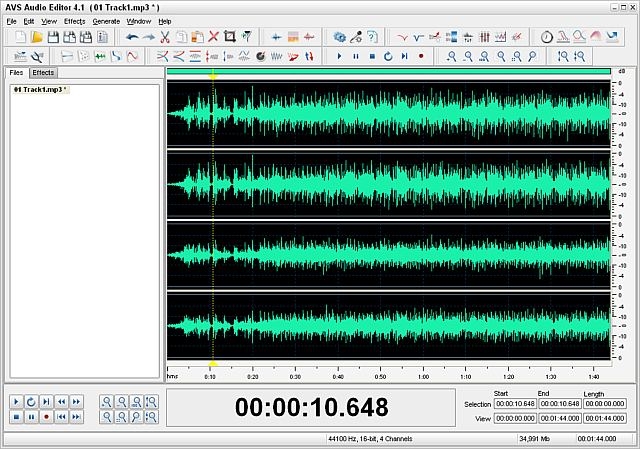Select 01 Track1.mp3 in the Files list
640x449 pixels.
coord(39,90)
